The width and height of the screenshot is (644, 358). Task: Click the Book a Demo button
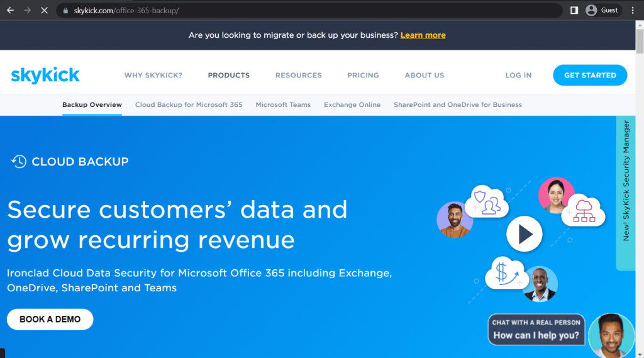pos(50,320)
